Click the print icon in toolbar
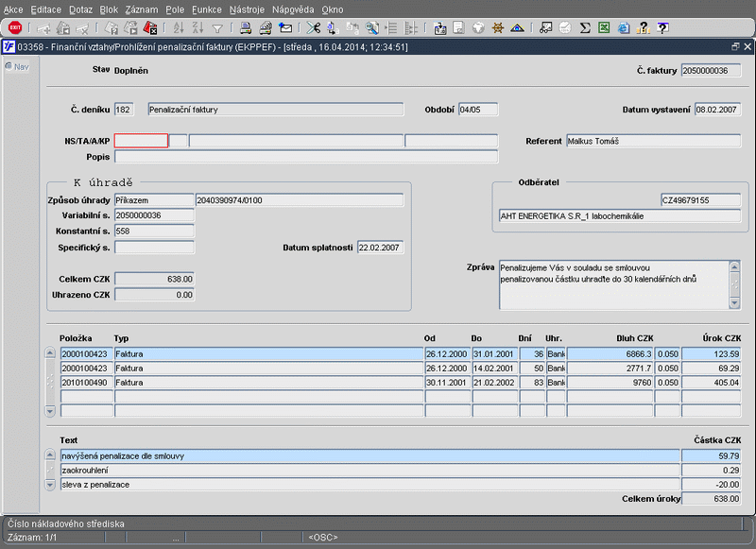756x549 pixels. click(245, 28)
